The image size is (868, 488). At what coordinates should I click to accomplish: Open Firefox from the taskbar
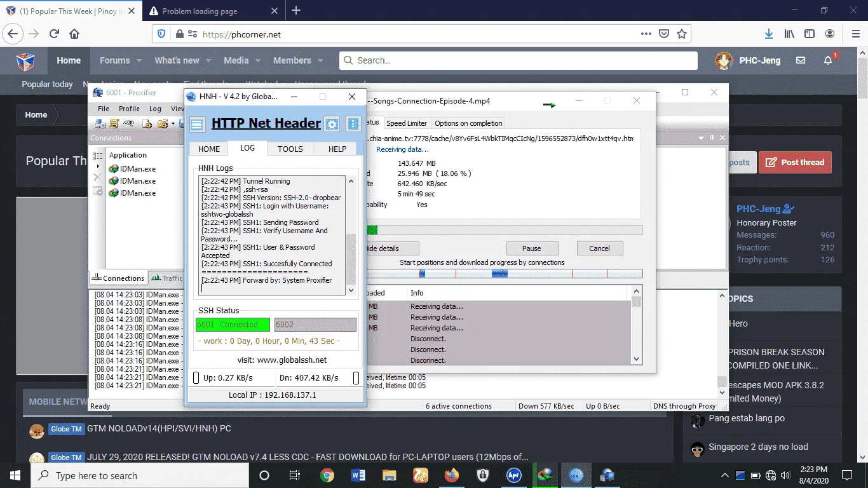click(x=452, y=475)
